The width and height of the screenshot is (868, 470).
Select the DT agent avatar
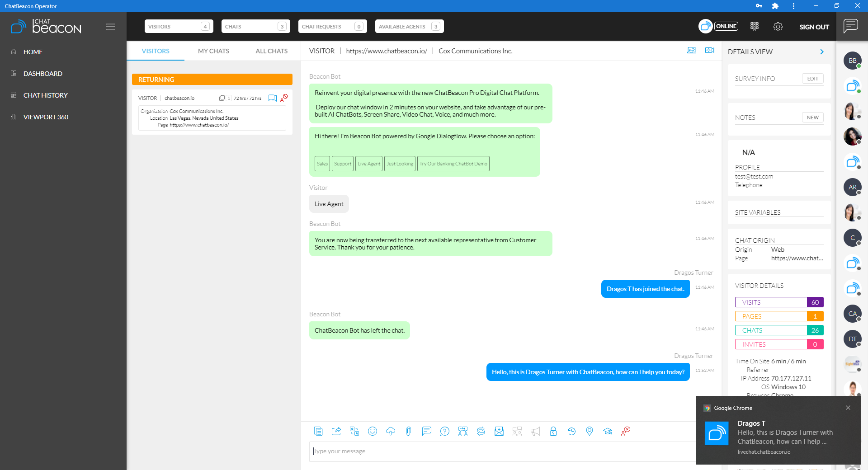pos(853,339)
